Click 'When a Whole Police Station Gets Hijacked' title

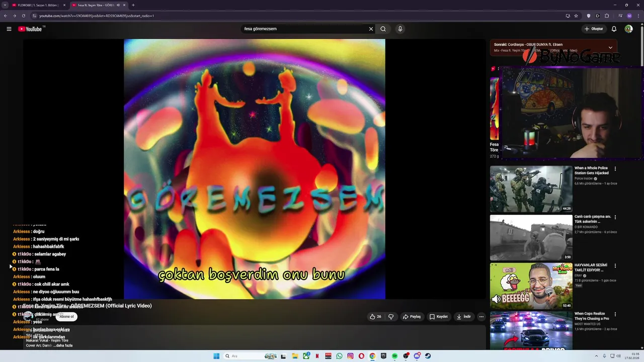(592, 170)
